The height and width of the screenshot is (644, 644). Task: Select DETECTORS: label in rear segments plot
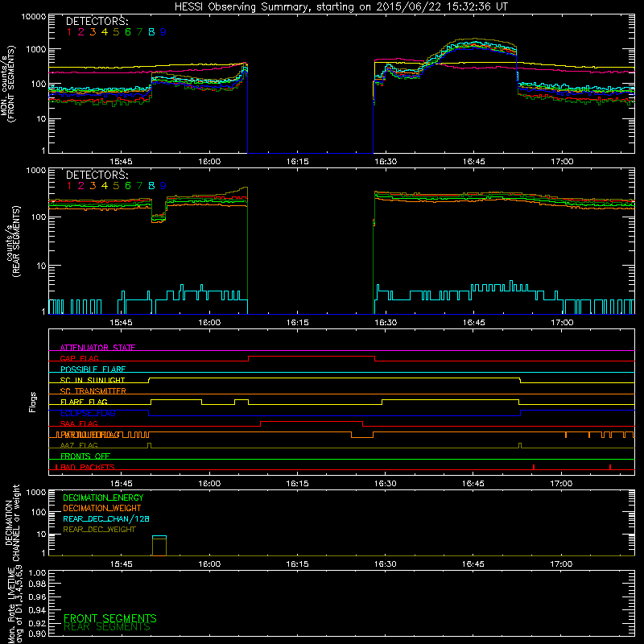[97, 175]
